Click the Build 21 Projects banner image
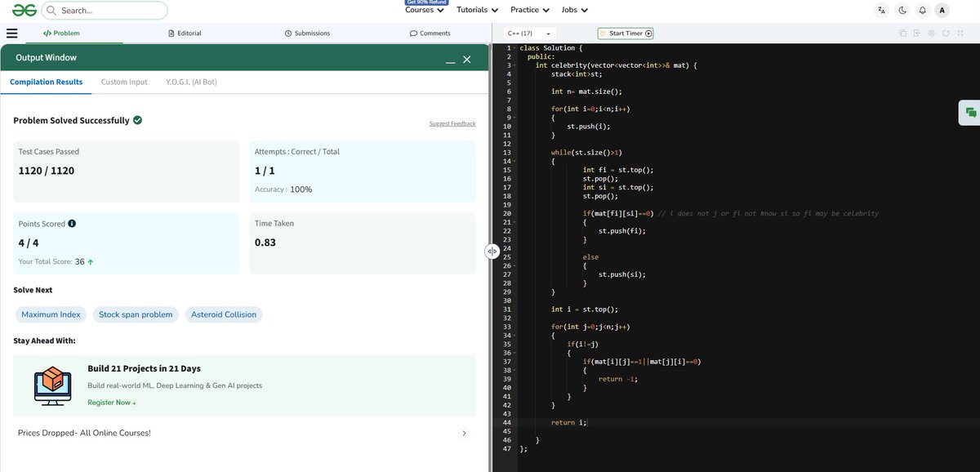 (x=53, y=385)
